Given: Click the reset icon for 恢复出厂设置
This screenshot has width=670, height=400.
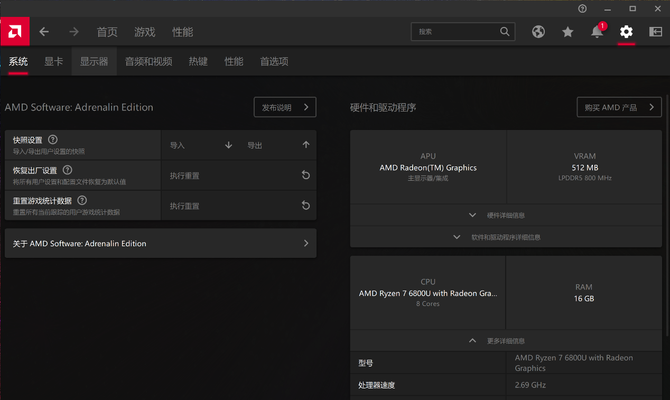Looking at the screenshot, I should click(306, 175).
